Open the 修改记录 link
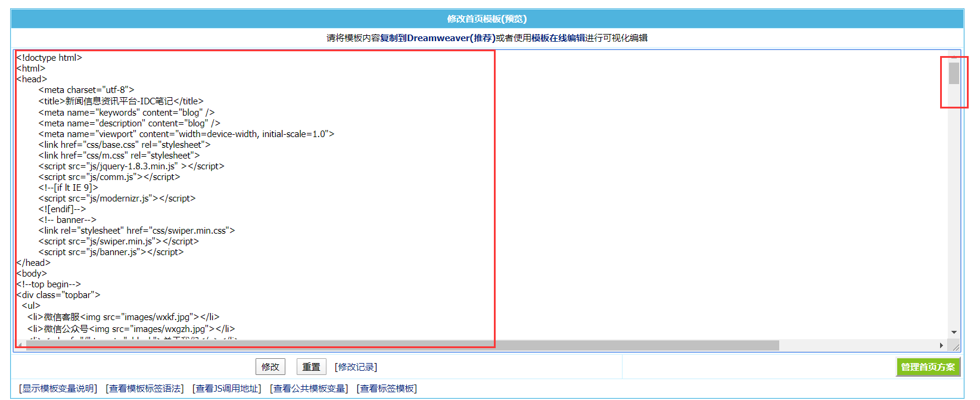 point(356,367)
